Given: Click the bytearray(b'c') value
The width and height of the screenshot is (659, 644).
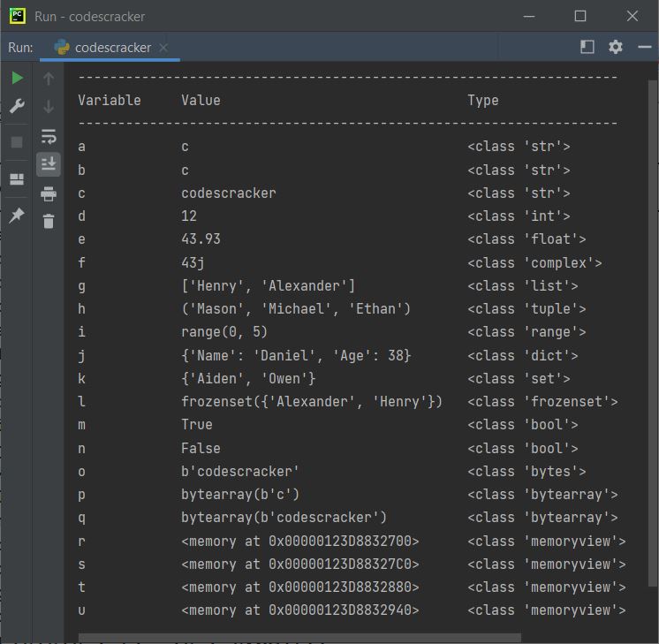Looking at the screenshot, I should pyautogui.click(x=240, y=495).
